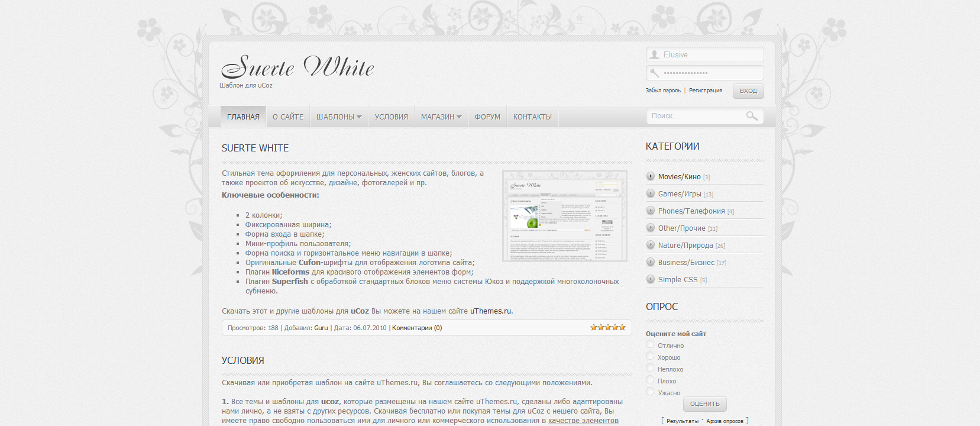Click the arrow bullet beside Other/Прочие
980x426 pixels.
pyautogui.click(x=651, y=228)
